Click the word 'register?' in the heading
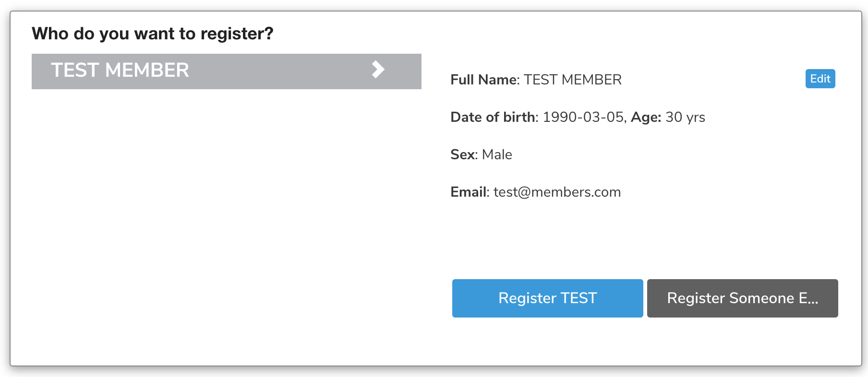The height and width of the screenshot is (377, 868). pos(237,34)
